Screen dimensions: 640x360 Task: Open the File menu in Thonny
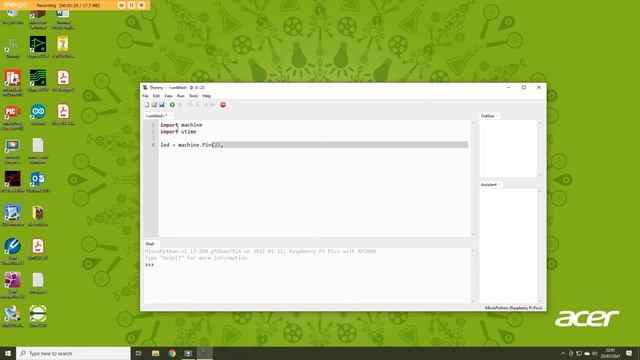[x=145, y=96]
